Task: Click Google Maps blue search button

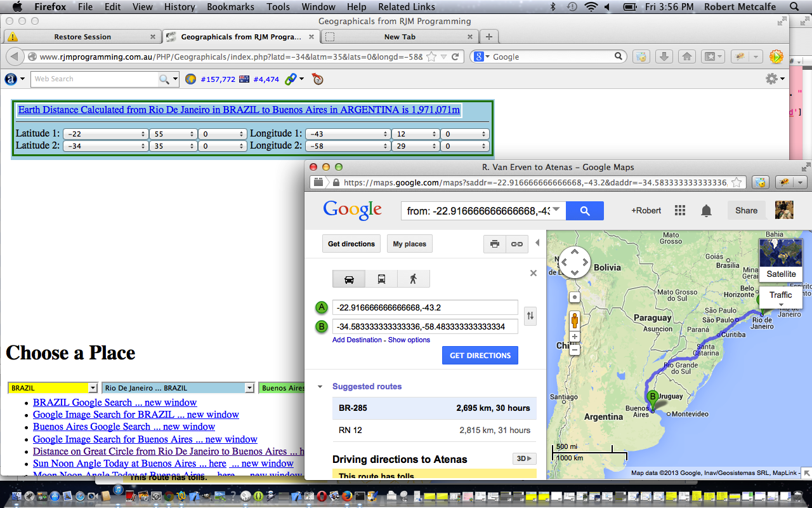Action: coord(585,211)
